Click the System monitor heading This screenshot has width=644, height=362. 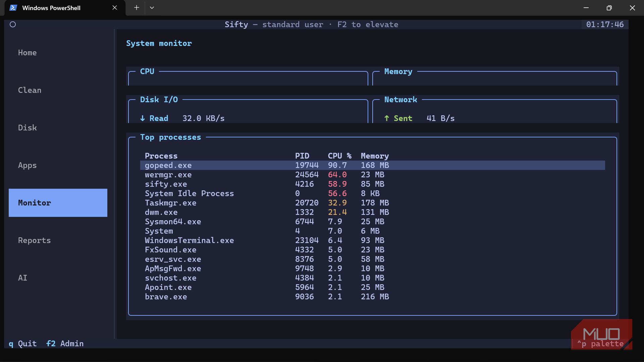click(x=159, y=43)
